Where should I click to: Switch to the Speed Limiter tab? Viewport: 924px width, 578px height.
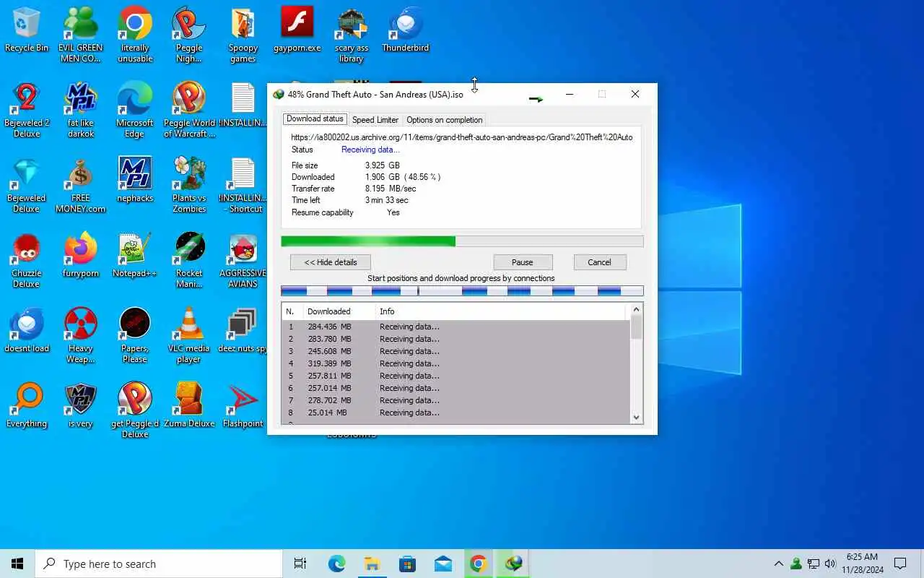(x=375, y=120)
